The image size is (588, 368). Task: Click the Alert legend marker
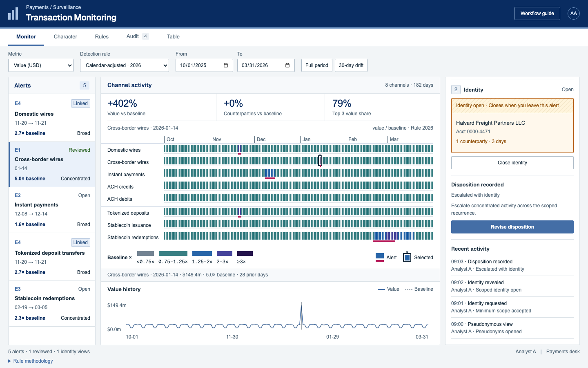[x=380, y=258]
